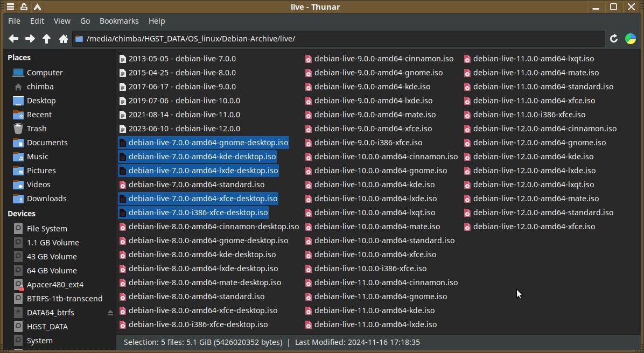Open the File menu
Image resolution: width=644 pixels, height=353 pixels.
(14, 21)
